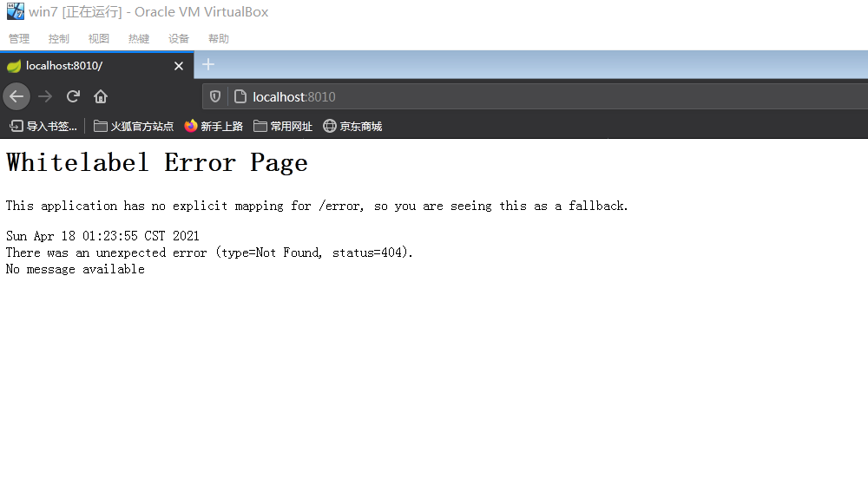Click the VirtualBox win7 window icon

pos(15,11)
